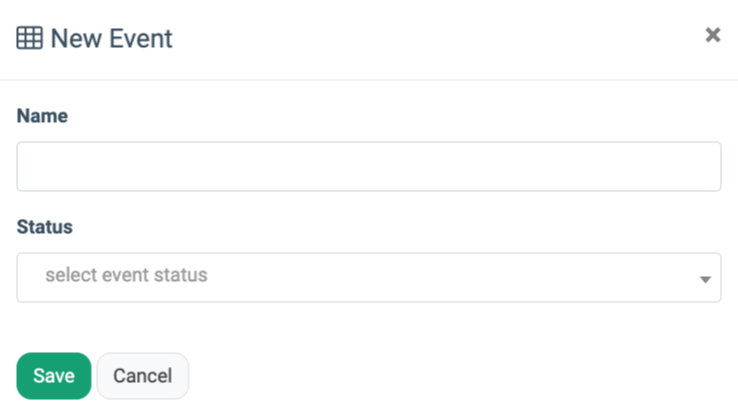Save the new event
Viewport: 738px width, 418px height.
click(x=54, y=376)
